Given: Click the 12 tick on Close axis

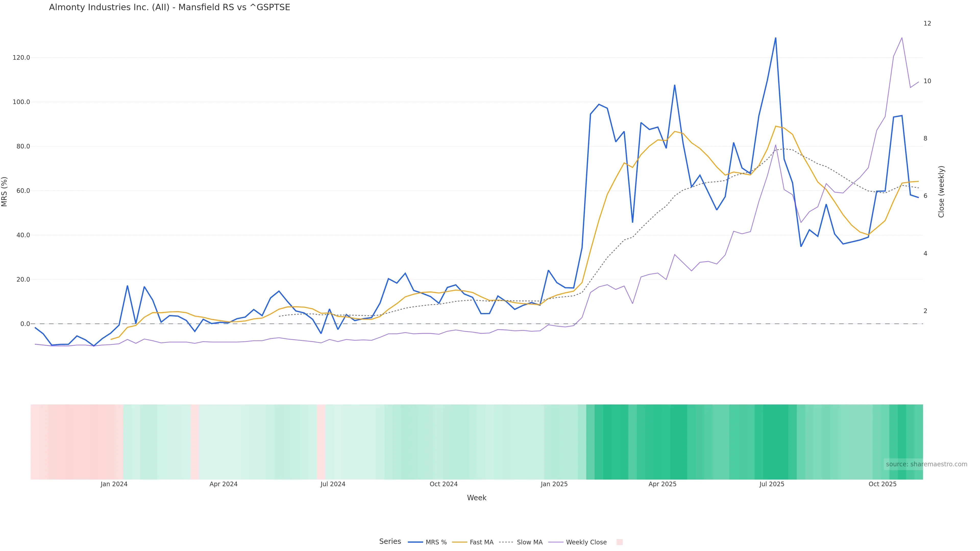Looking at the screenshot, I should [927, 23].
